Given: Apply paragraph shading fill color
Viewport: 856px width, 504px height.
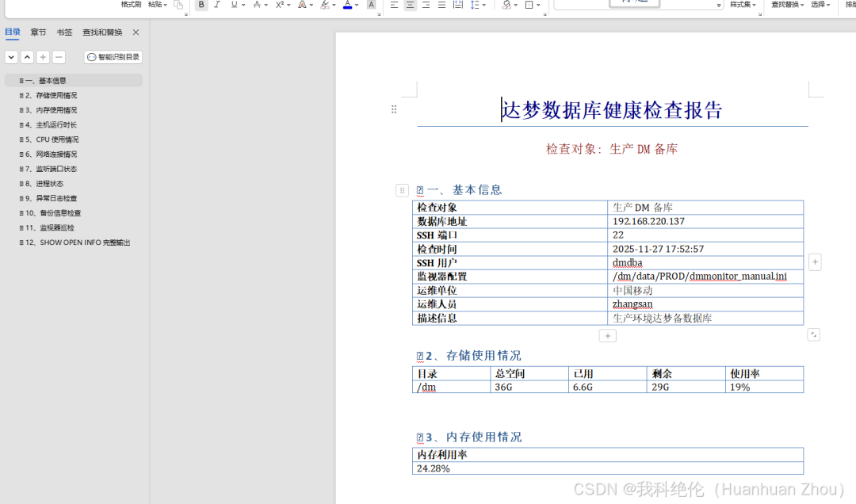Looking at the screenshot, I should [x=506, y=5].
